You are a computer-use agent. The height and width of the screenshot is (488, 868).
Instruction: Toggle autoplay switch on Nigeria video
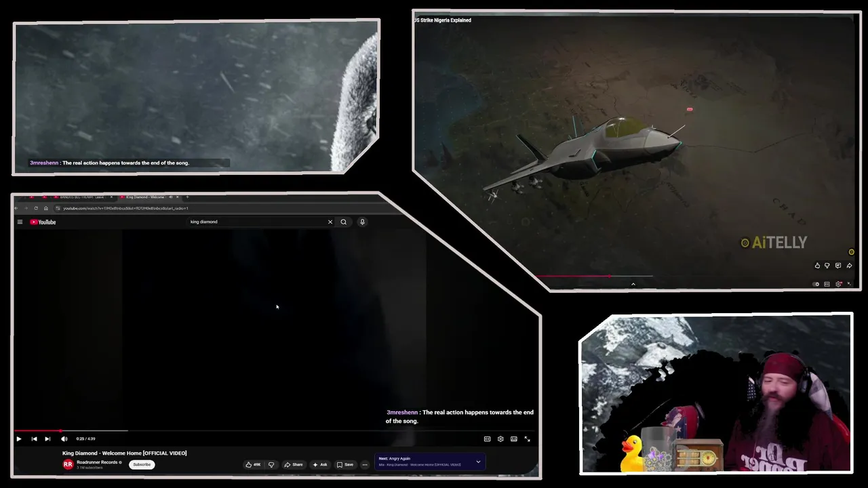pos(816,284)
